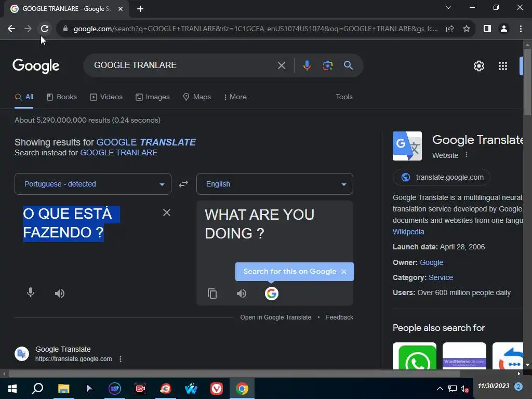Viewport: 532px width, 399px height.
Task: Click the share page icon in address bar
Action: point(450,29)
